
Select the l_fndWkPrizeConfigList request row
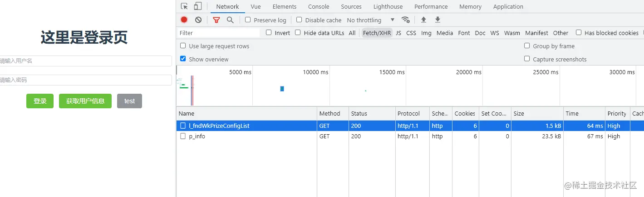tap(410, 126)
